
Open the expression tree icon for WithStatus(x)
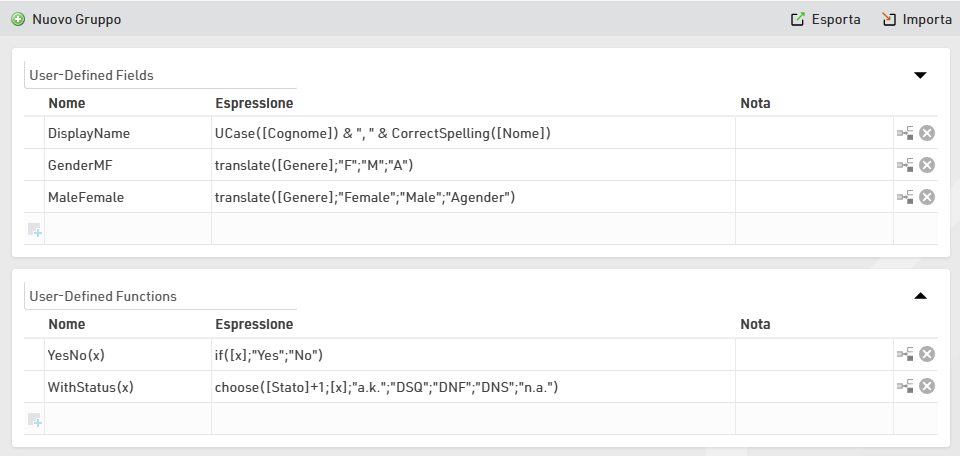[x=905, y=386]
